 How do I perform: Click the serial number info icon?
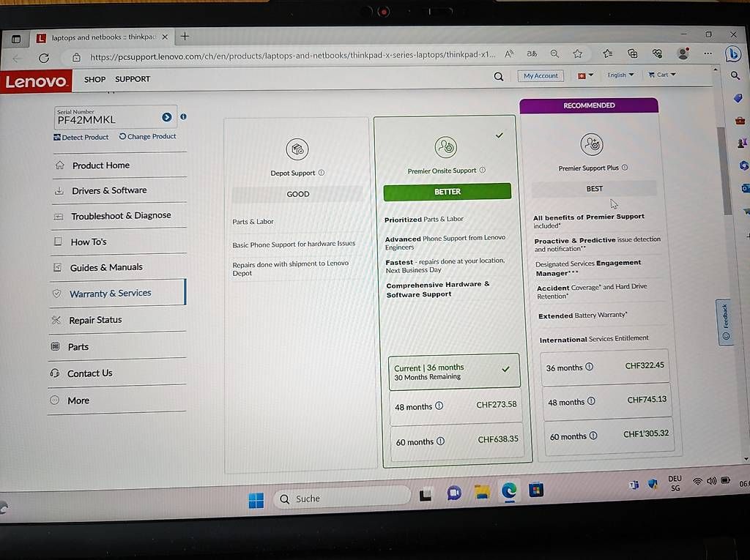point(183,116)
